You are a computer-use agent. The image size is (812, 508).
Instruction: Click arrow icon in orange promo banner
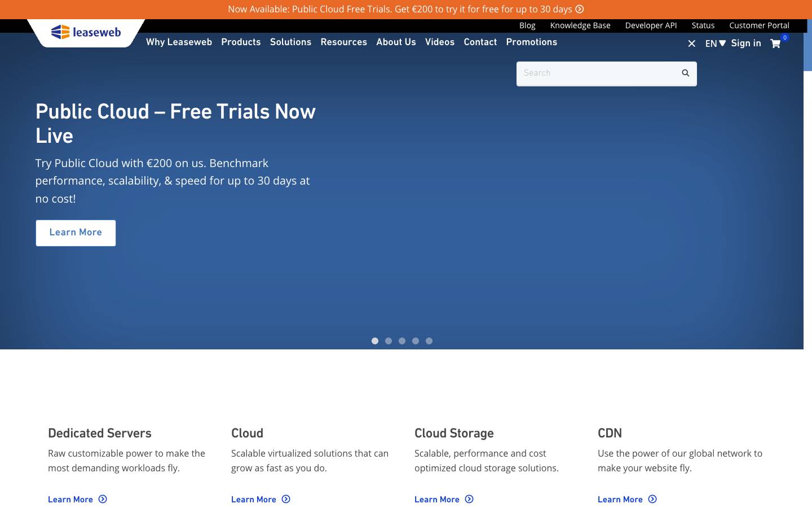(580, 9)
